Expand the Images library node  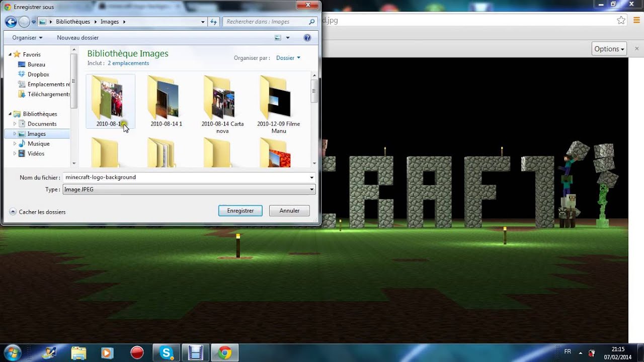coord(15,134)
